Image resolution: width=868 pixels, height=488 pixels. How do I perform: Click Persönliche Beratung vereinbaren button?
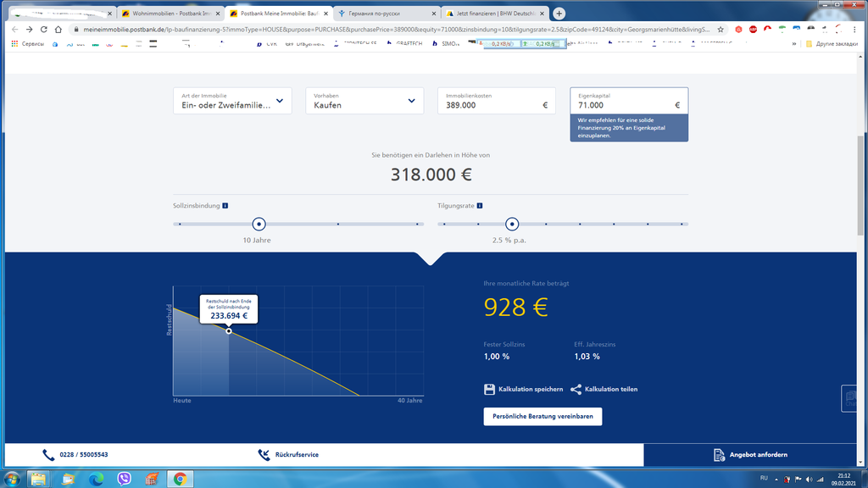(542, 417)
